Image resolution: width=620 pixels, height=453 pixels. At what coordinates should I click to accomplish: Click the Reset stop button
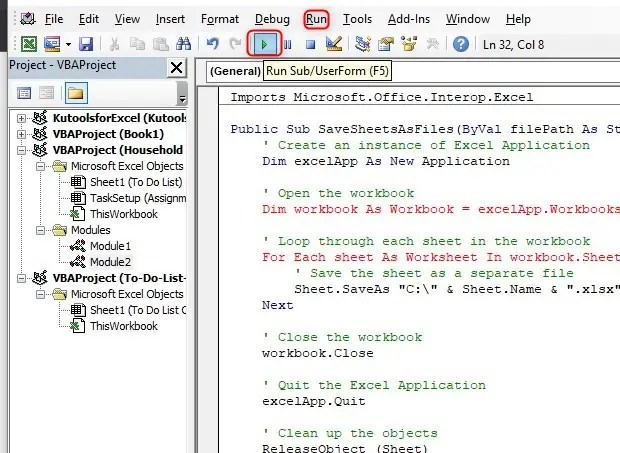(309, 44)
